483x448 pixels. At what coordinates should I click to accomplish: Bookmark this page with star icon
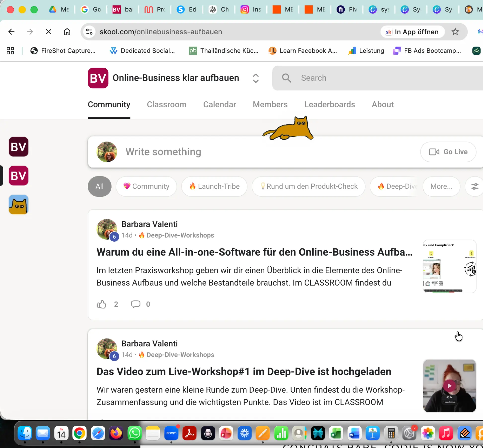click(455, 32)
